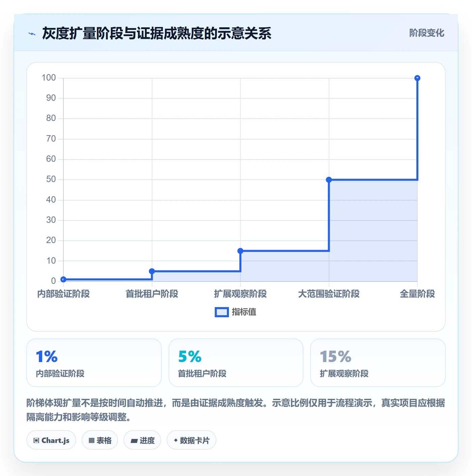Click the 数据卡片 tag chip
The height and width of the screenshot is (476, 472).
tap(191, 440)
